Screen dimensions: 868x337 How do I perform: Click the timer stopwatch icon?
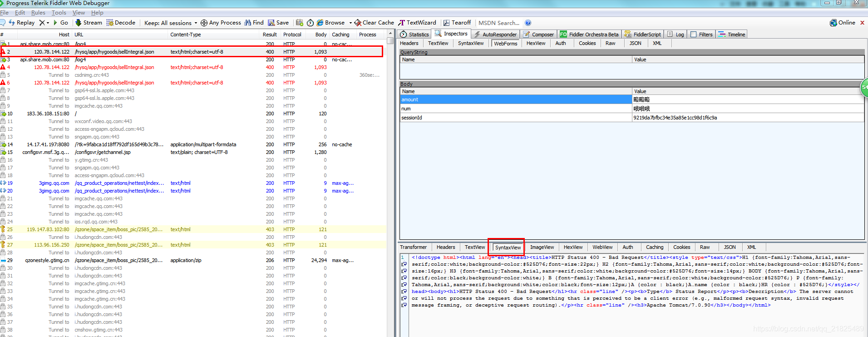310,23
